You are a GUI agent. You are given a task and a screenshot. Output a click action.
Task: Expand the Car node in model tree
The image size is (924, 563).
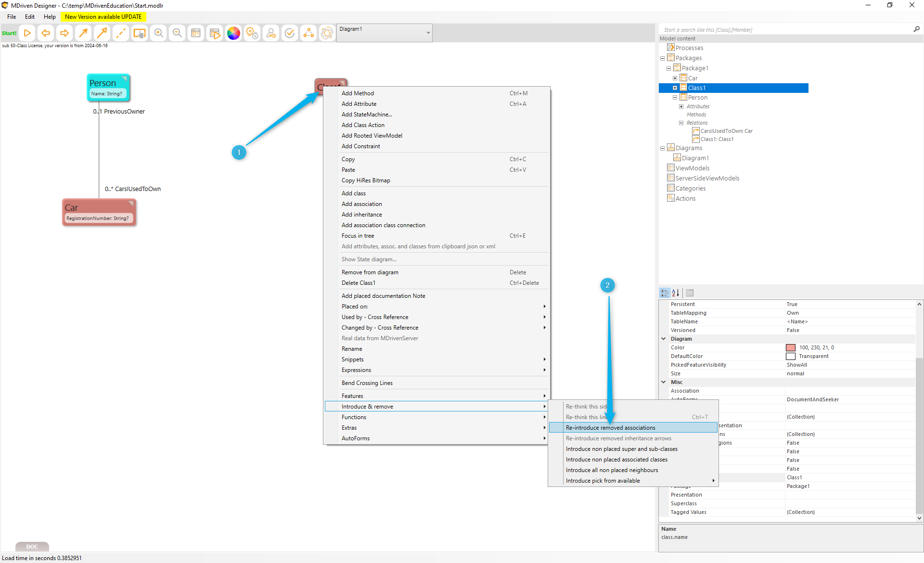[675, 78]
